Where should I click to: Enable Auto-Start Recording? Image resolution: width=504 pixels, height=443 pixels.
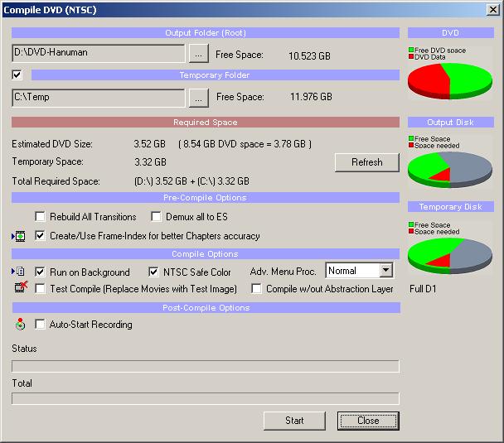pos(40,325)
